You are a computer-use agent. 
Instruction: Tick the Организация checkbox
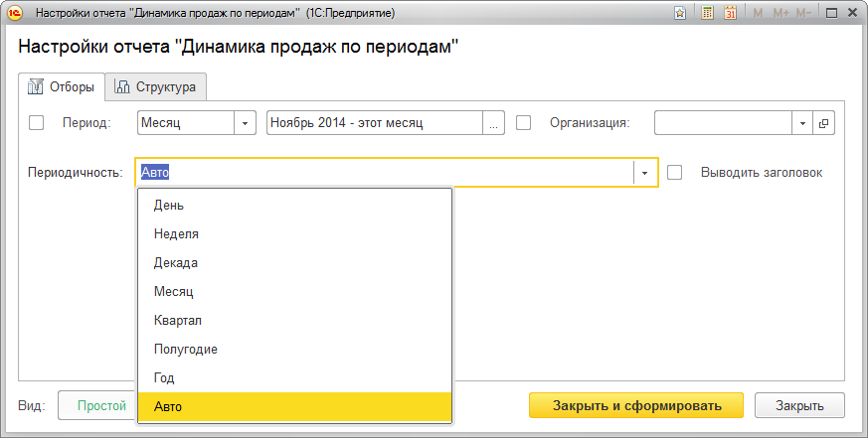(x=524, y=123)
